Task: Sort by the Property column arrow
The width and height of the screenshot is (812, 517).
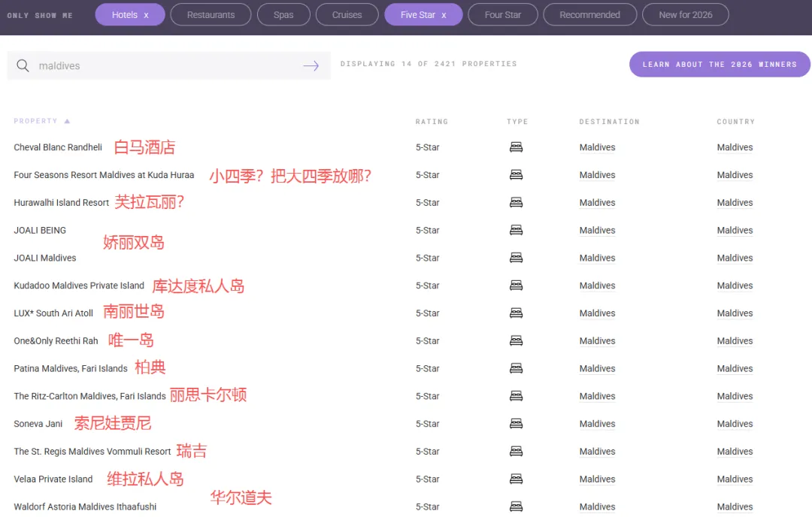Action: click(67, 121)
